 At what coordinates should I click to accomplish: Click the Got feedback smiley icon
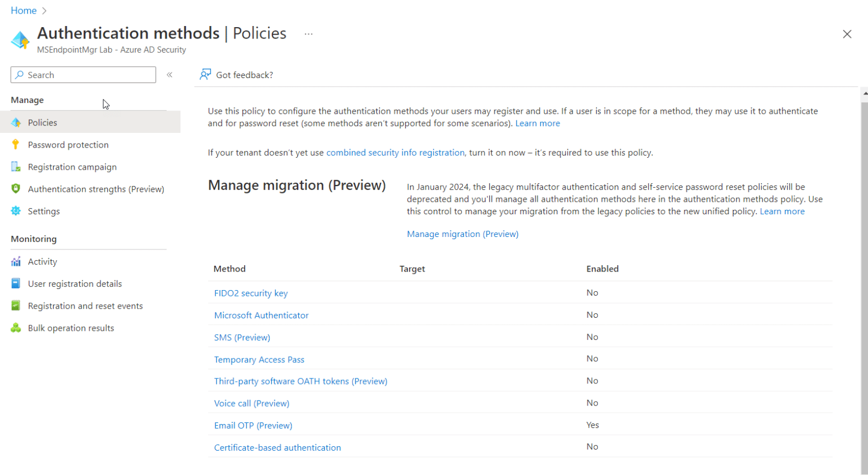coord(205,74)
